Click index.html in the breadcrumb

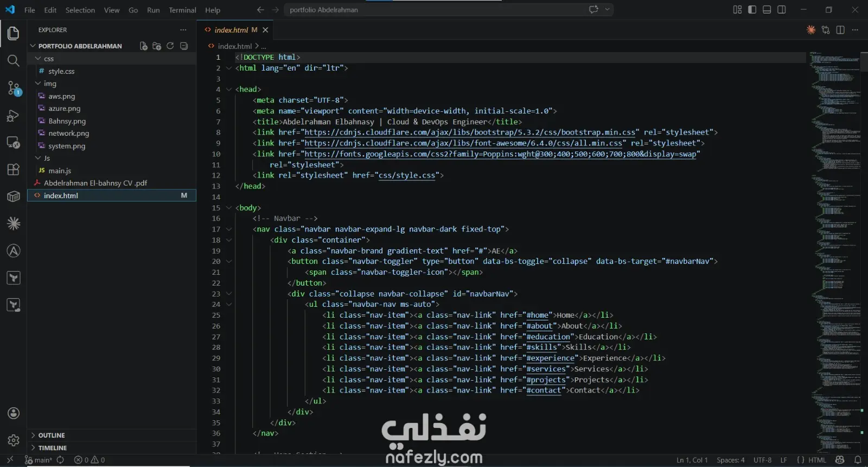tap(235, 46)
